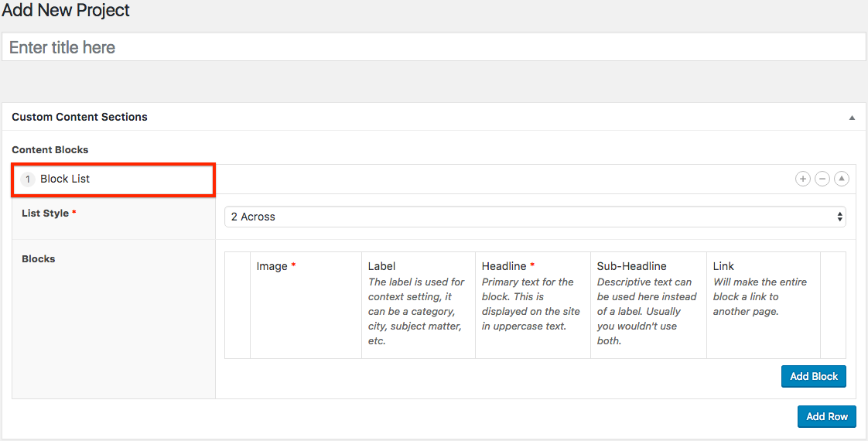Click the Block List layout title

click(x=65, y=179)
